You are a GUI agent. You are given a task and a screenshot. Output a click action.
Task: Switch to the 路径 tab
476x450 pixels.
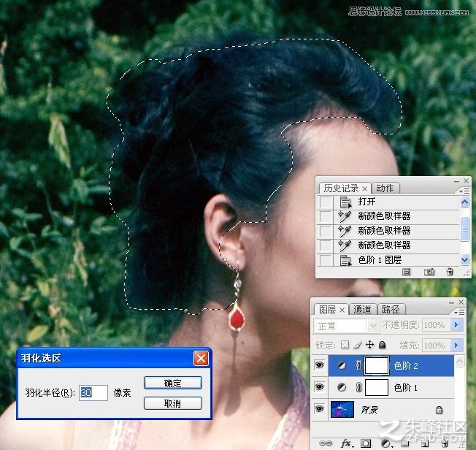391,310
